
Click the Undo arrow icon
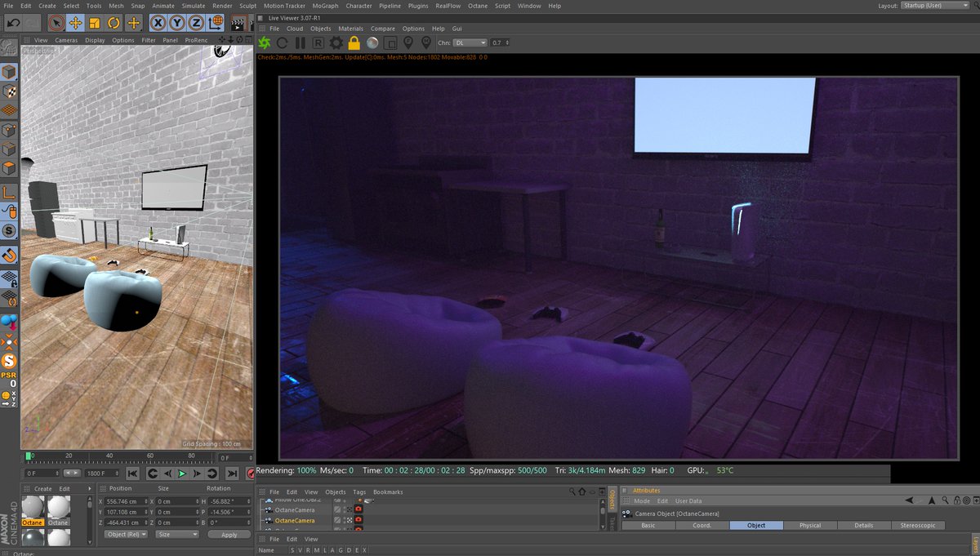pos(13,23)
